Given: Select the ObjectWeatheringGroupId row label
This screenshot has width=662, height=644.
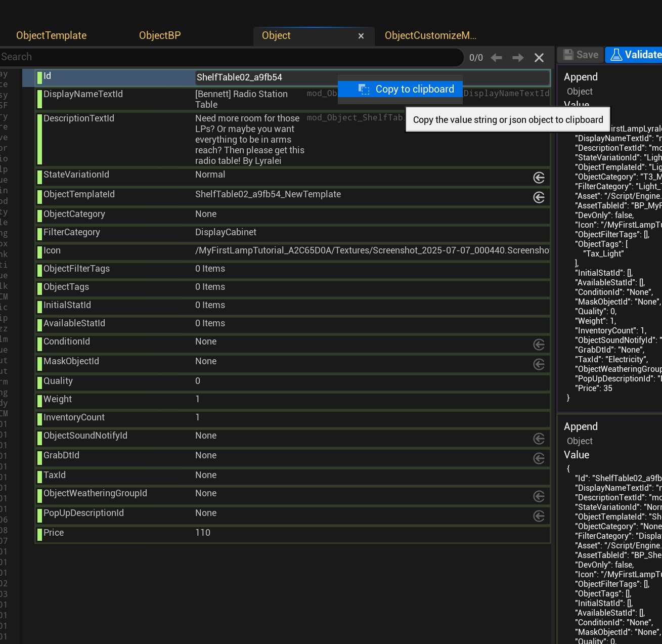Looking at the screenshot, I should click(95, 493).
